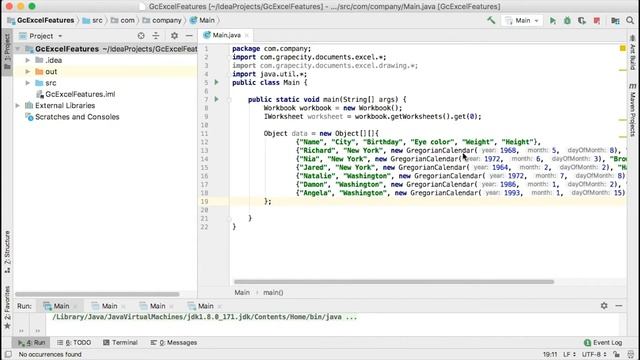Viewport: 640px width, 360px height.
Task: Expand the src folder
Action: [28, 83]
